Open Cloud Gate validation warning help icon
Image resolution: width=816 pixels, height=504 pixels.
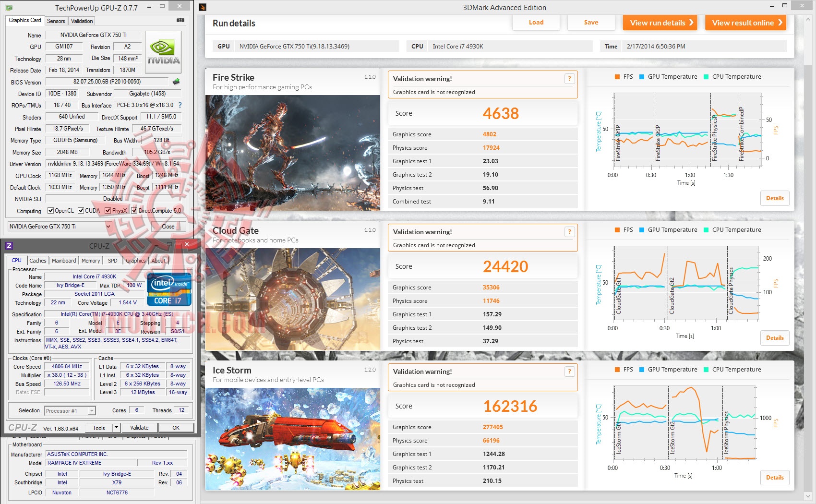tap(569, 232)
